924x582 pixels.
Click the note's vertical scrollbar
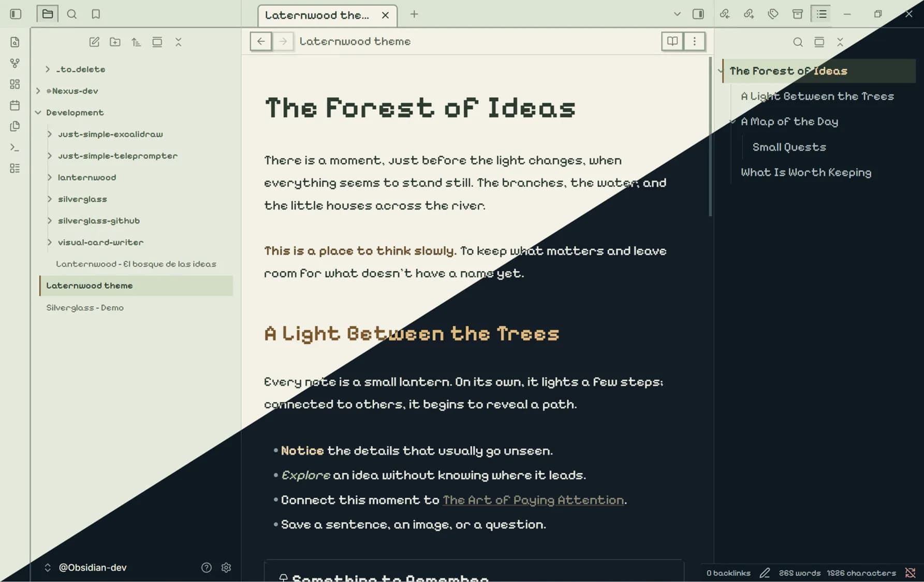tap(710, 137)
